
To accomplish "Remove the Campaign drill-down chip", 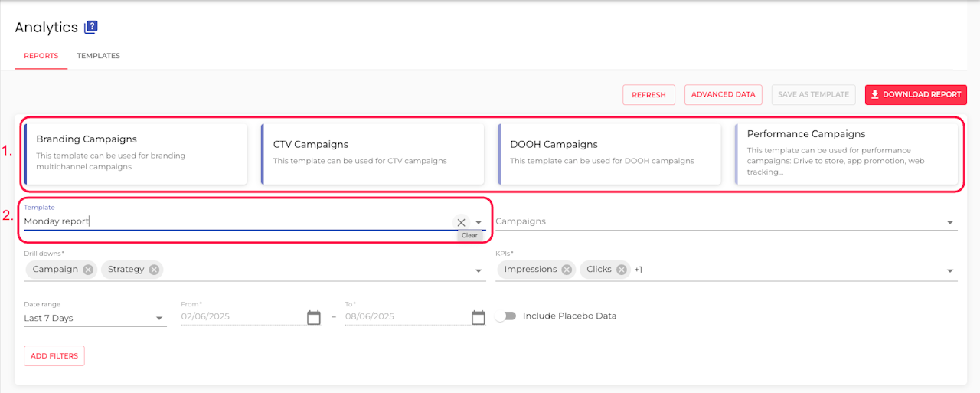I will (88, 270).
